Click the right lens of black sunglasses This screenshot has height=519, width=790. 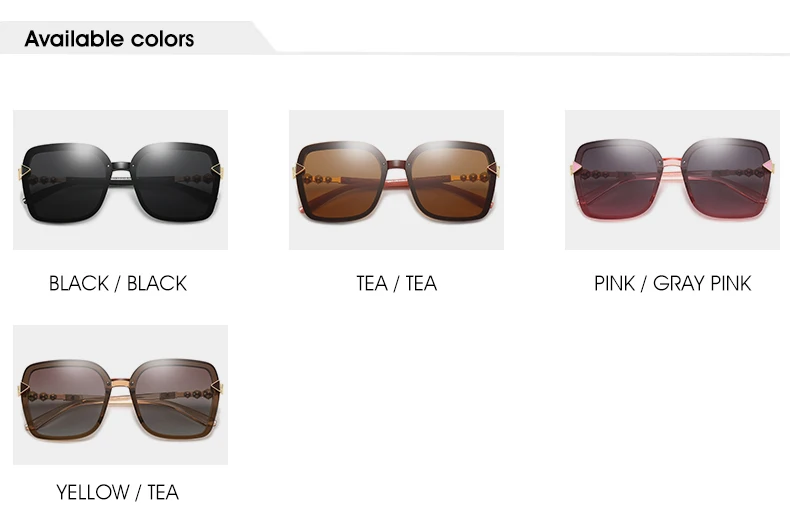[176, 182]
